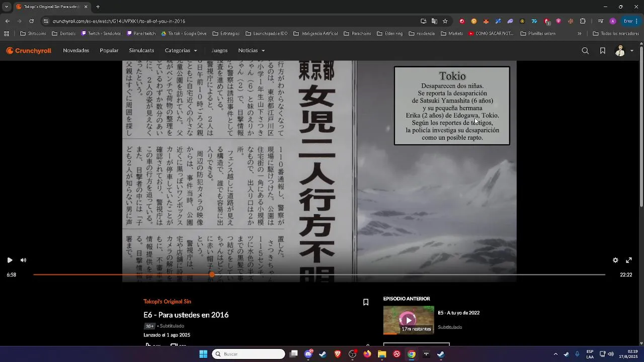644x362 pixels.
Task: Open the Popular section
Action: tap(109, 50)
